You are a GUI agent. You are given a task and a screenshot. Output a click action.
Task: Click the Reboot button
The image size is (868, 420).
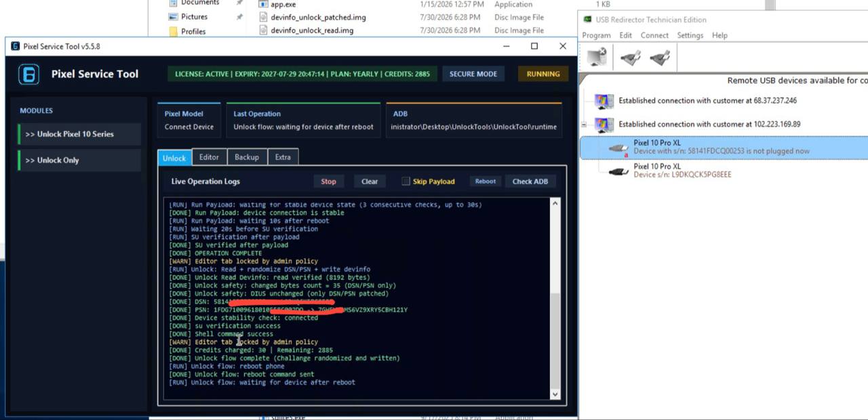pos(486,181)
